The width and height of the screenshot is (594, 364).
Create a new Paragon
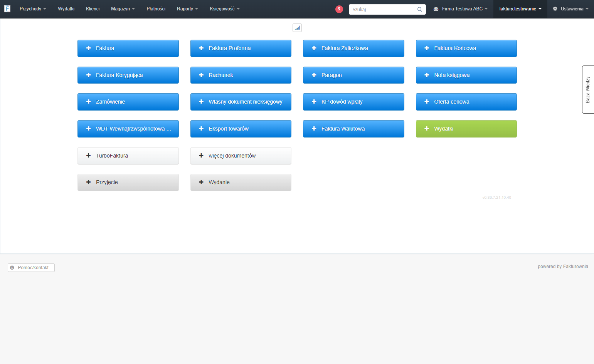click(353, 75)
